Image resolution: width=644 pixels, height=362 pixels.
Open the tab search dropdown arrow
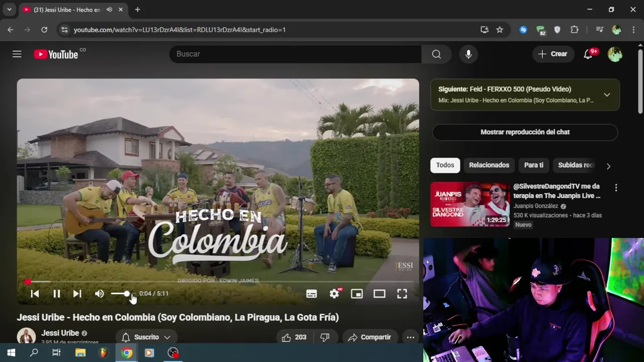click(x=9, y=10)
